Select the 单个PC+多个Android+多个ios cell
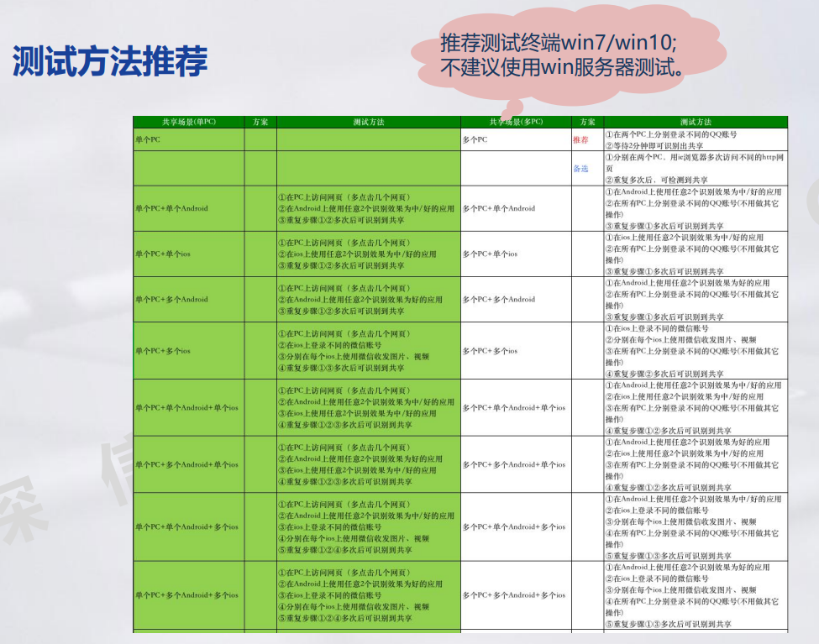Image resolution: width=819 pixels, height=644 pixels. (188, 595)
